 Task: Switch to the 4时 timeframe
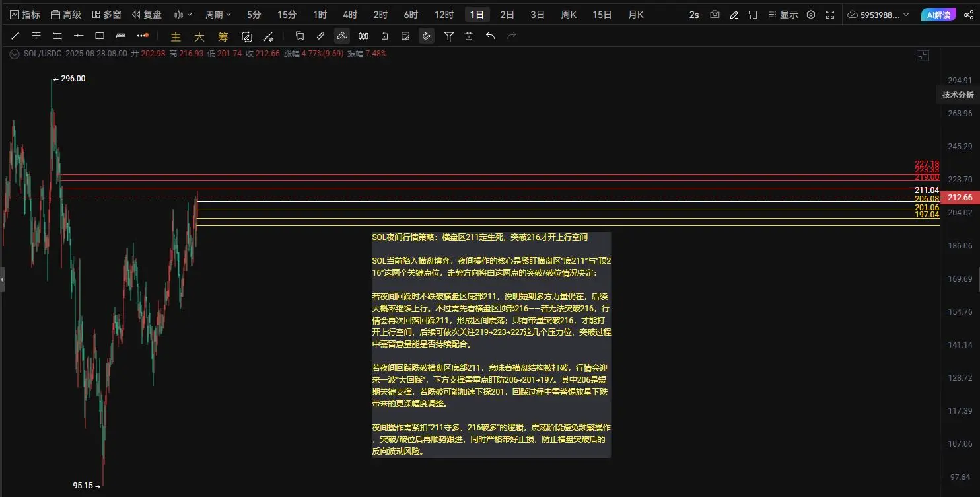coord(350,14)
